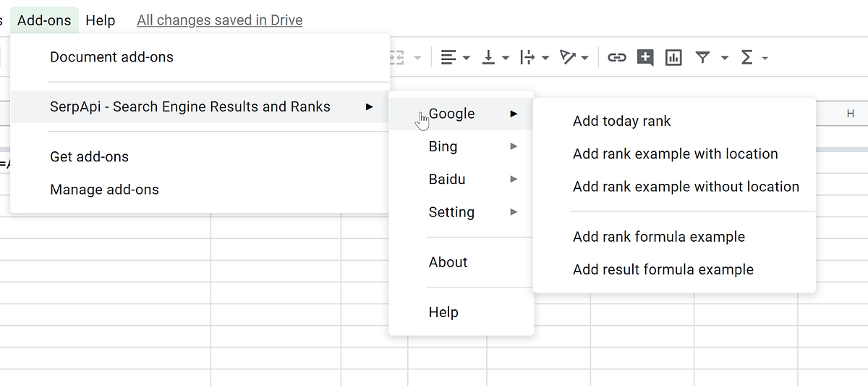Select Setting in SerpApi submenu
This screenshot has width=868, height=386.
coord(461,212)
